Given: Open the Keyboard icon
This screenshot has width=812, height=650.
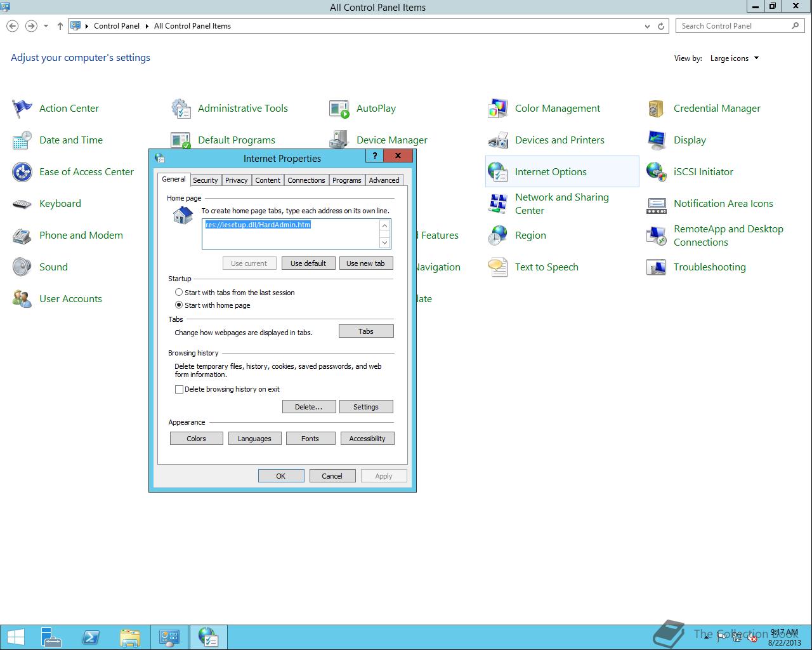Looking at the screenshot, I should point(22,204).
